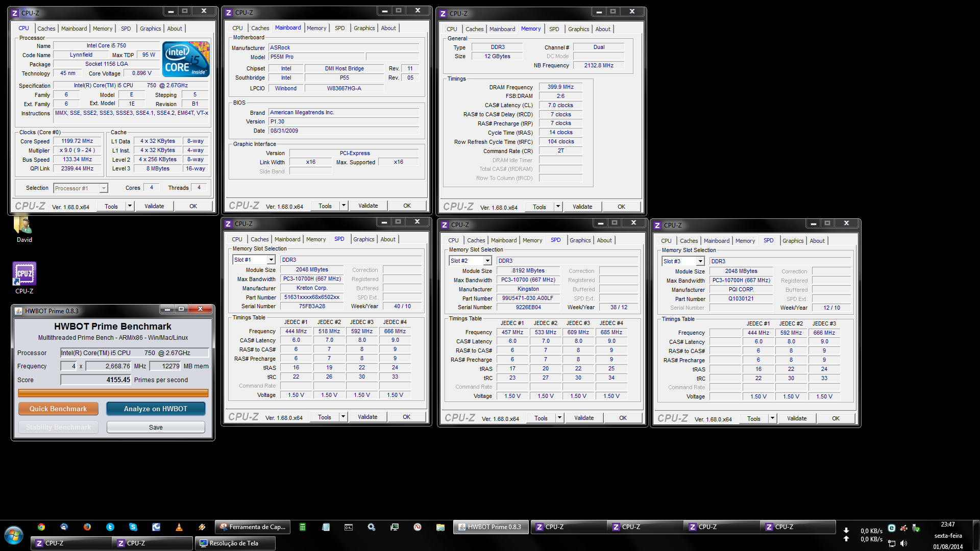Click the teal 'e' security tray icon
This screenshot has height=551, width=980.
[892, 529]
